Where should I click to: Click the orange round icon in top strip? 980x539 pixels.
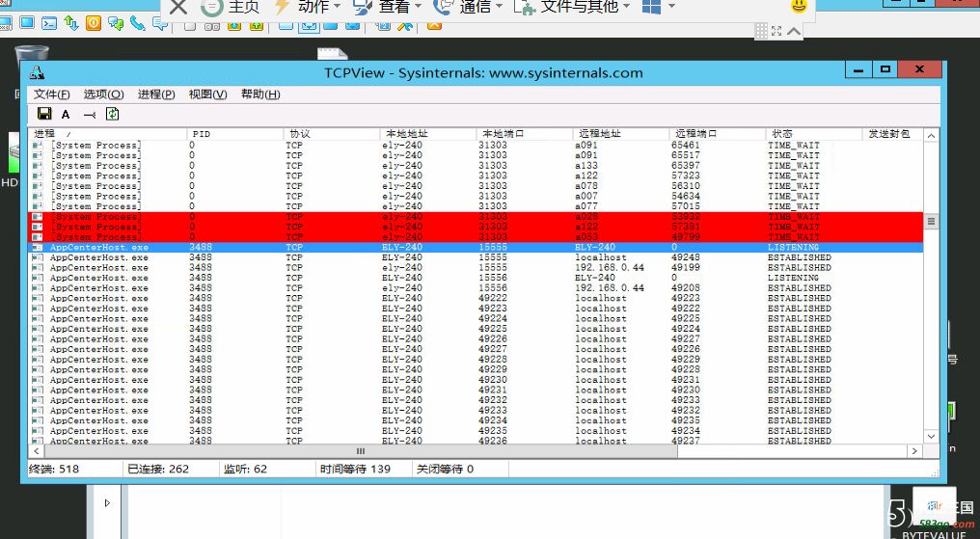pyautogui.click(x=94, y=24)
